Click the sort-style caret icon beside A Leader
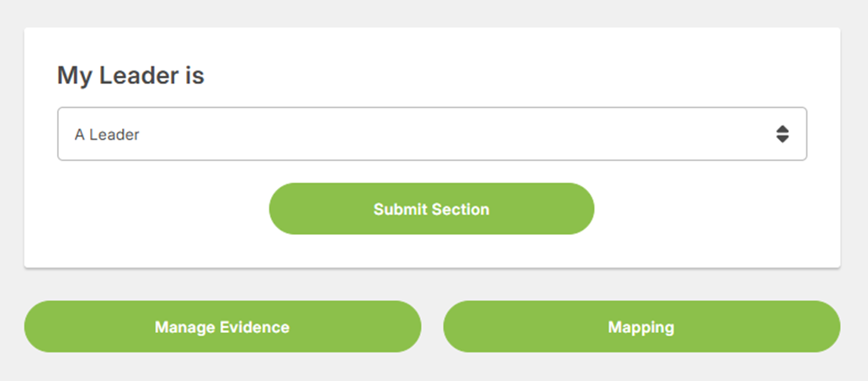The width and height of the screenshot is (868, 381). (x=782, y=134)
